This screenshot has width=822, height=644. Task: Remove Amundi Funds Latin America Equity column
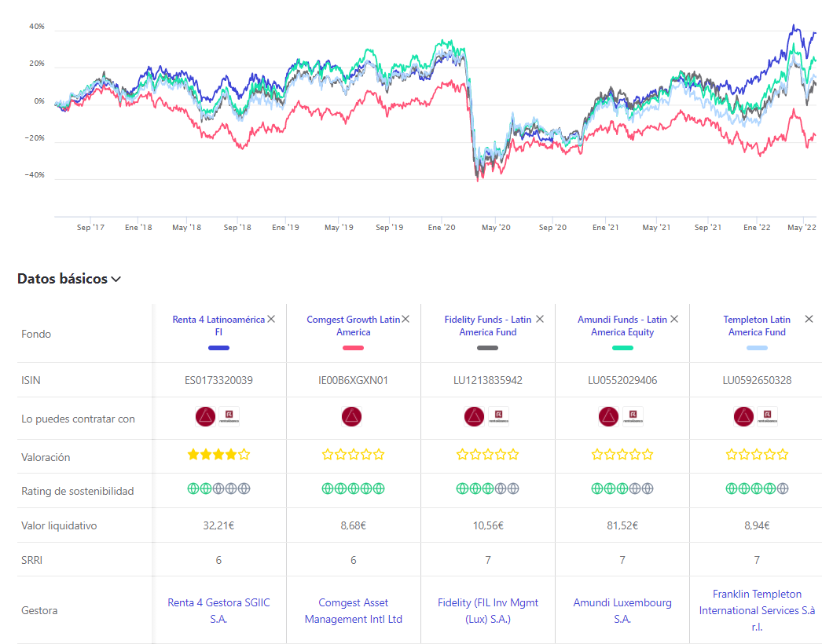click(673, 319)
